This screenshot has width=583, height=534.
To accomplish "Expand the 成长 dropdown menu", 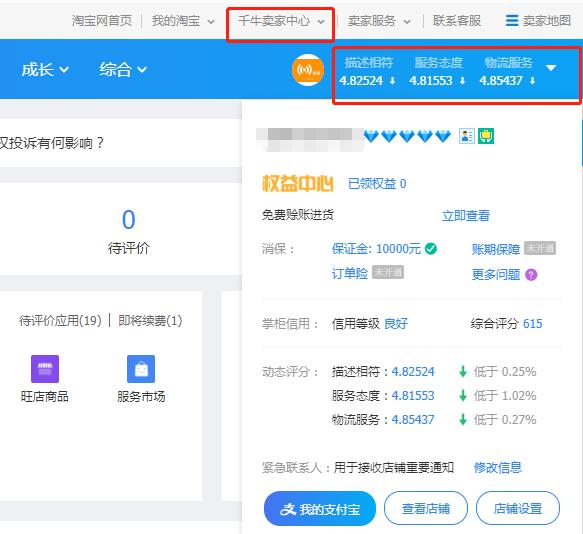I will (45, 70).
